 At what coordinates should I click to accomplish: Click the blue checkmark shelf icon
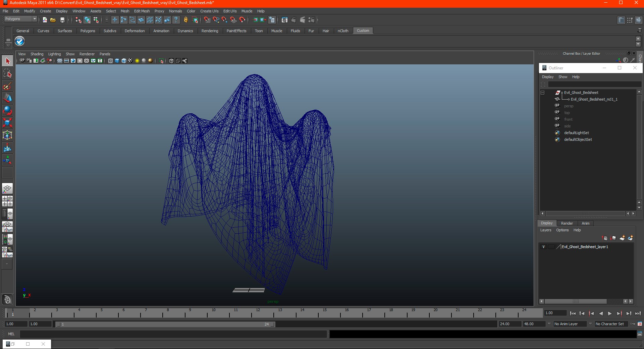[x=20, y=41]
